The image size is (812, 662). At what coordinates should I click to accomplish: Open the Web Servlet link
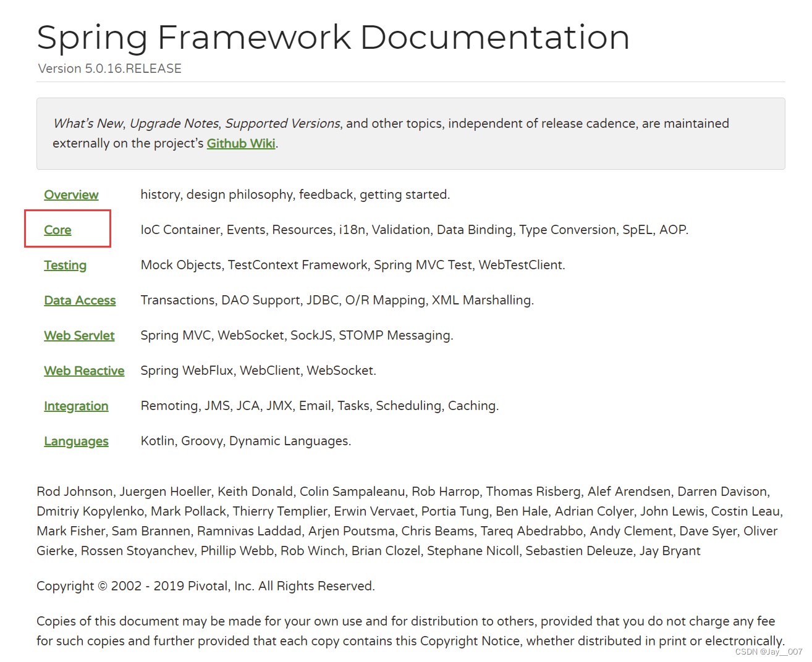click(79, 335)
